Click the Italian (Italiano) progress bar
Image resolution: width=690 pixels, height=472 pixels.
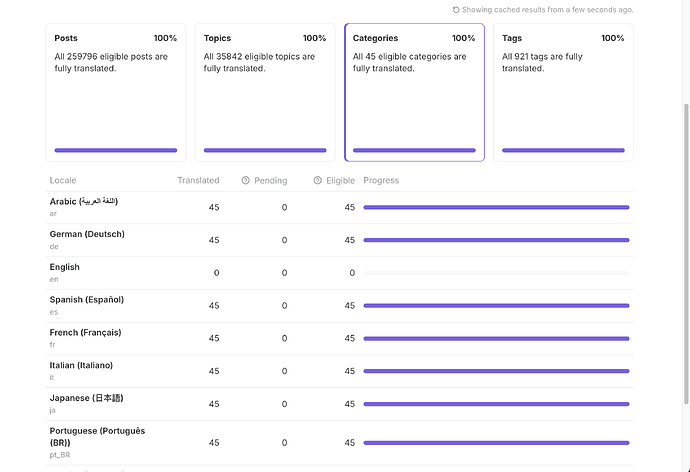[x=496, y=371]
